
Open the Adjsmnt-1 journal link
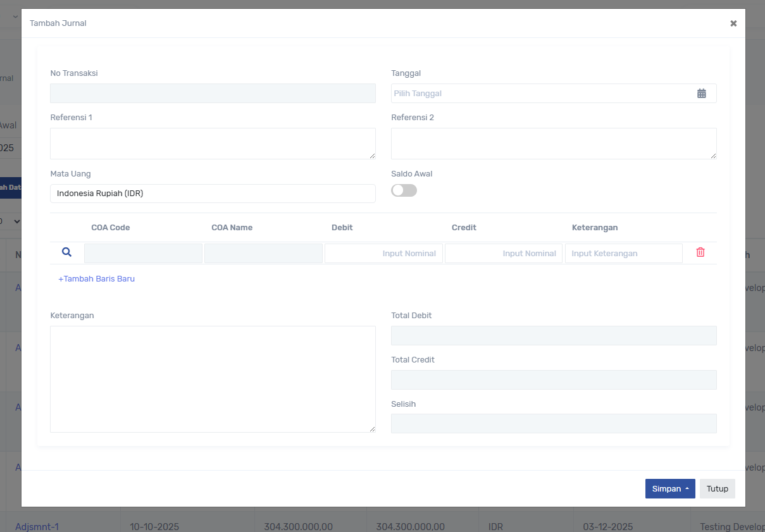point(37,526)
